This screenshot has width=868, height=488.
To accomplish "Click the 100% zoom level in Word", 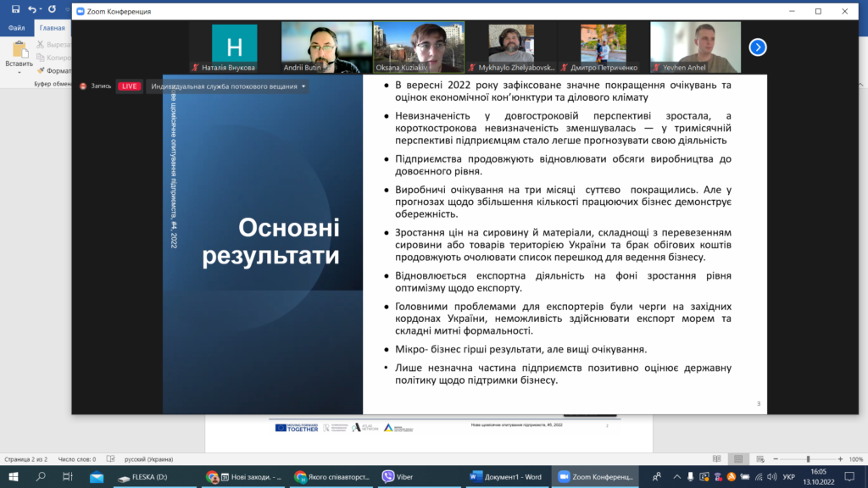I will (856, 459).
